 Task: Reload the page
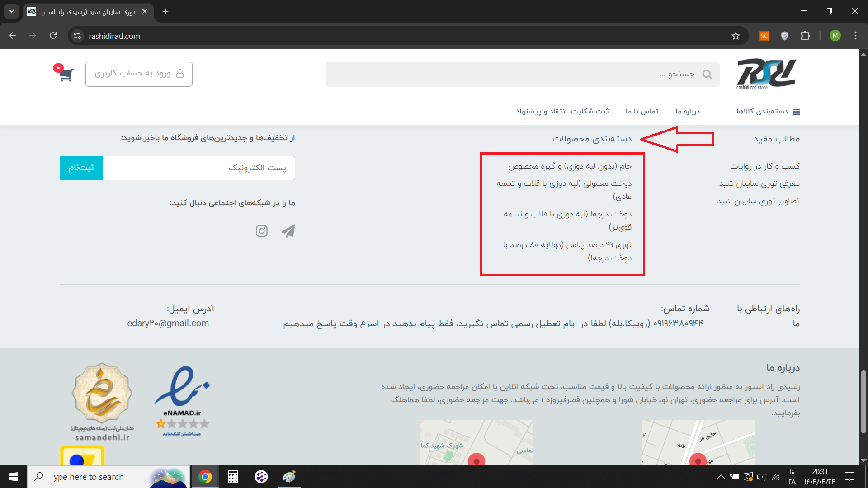(53, 36)
